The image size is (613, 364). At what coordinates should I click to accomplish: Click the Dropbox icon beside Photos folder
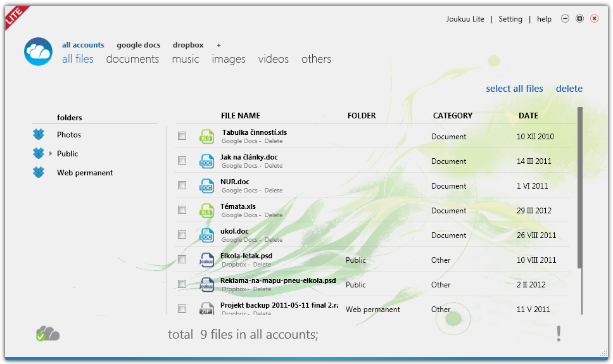click(39, 134)
